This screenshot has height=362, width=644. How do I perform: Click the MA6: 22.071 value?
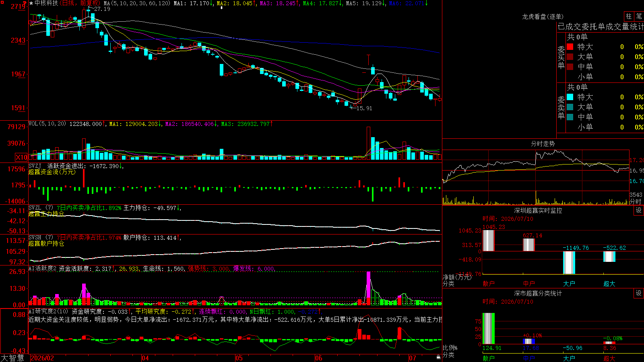click(x=409, y=3)
